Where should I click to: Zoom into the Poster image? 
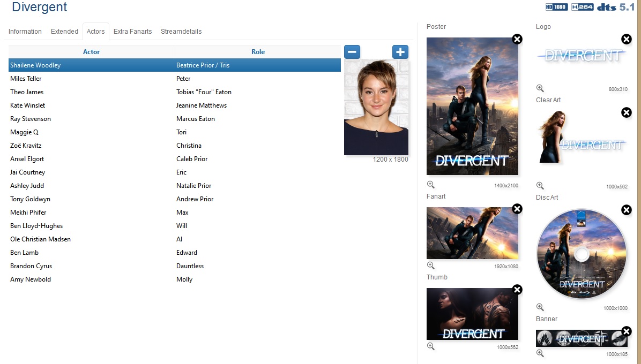[x=431, y=185]
